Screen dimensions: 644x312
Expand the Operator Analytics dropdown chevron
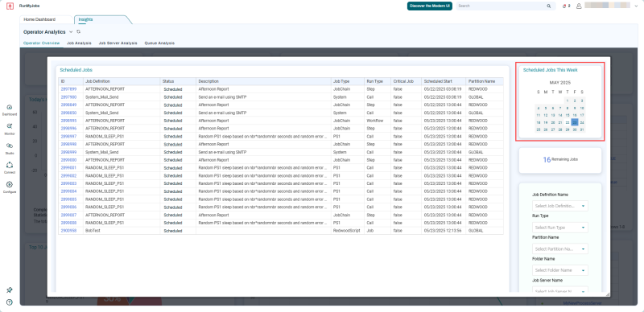71,31
